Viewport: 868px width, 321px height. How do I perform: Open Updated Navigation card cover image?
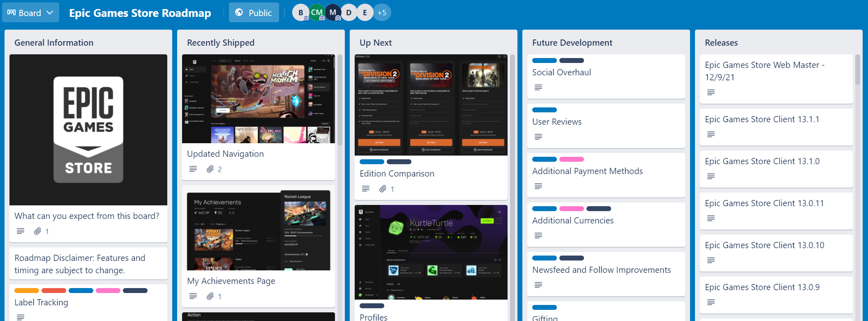tap(259, 99)
